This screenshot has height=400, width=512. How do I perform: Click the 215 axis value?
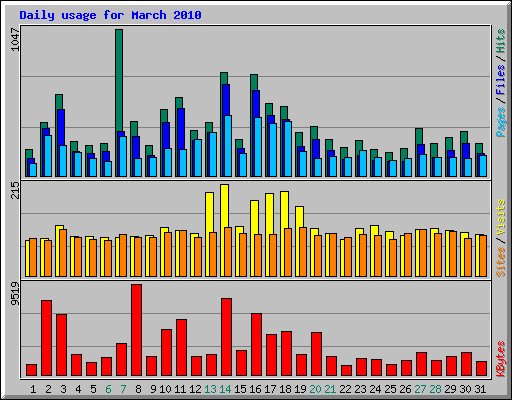[x=15, y=190]
